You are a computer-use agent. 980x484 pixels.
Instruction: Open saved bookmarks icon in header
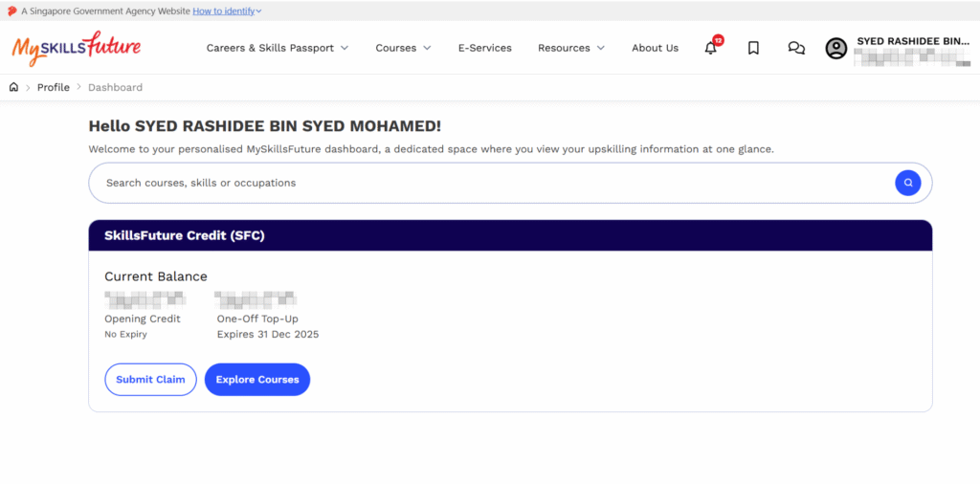[753, 48]
